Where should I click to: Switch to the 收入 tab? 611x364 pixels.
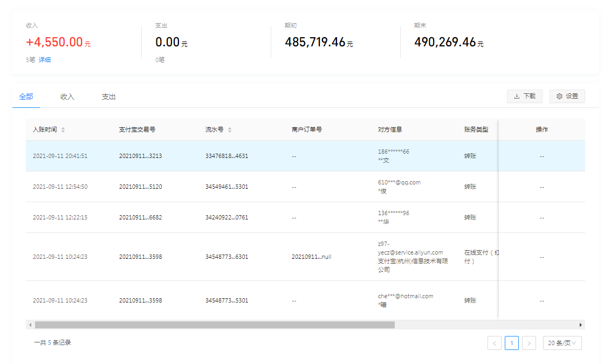[x=67, y=97]
